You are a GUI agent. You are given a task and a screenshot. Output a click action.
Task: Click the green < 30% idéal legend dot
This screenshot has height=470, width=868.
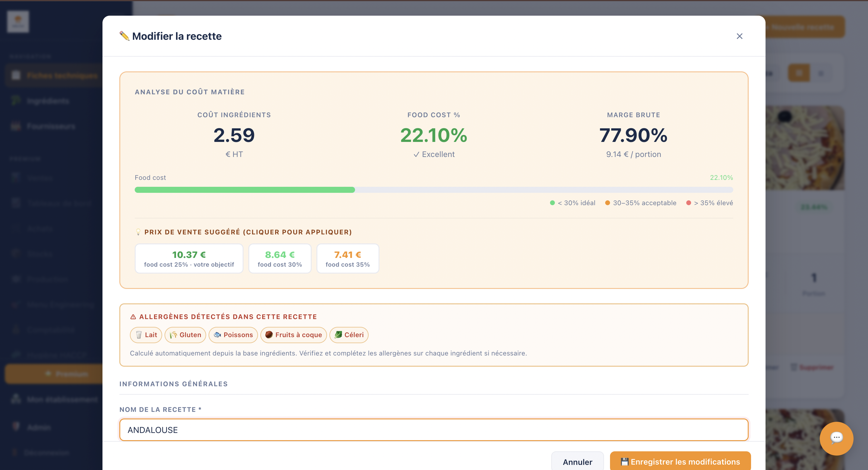coord(552,203)
